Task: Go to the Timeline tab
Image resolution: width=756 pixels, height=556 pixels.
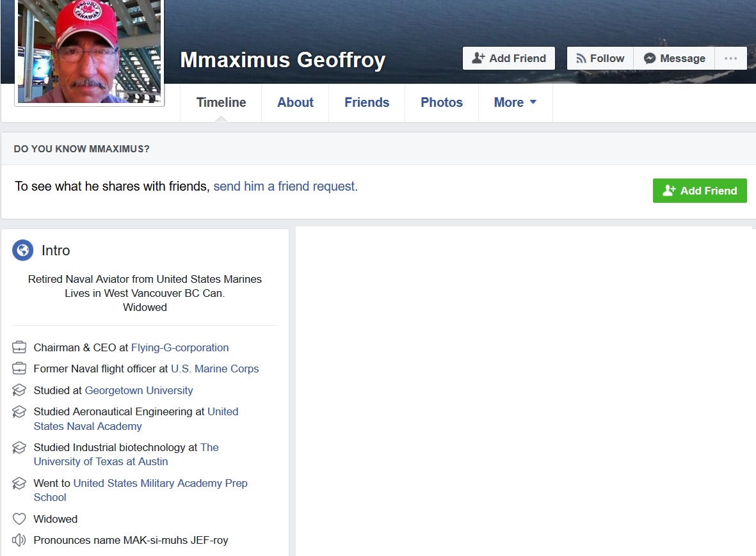Action: (x=221, y=102)
